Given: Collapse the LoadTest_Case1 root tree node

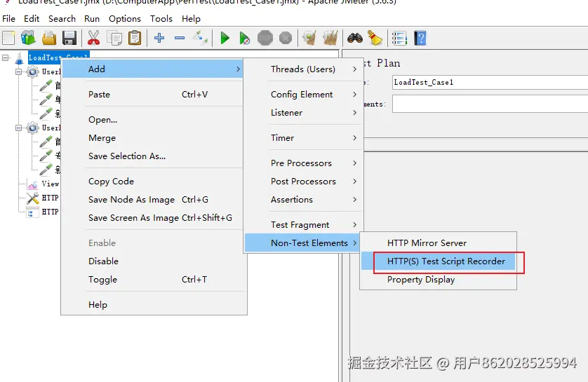Looking at the screenshot, I should [x=5, y=57].
